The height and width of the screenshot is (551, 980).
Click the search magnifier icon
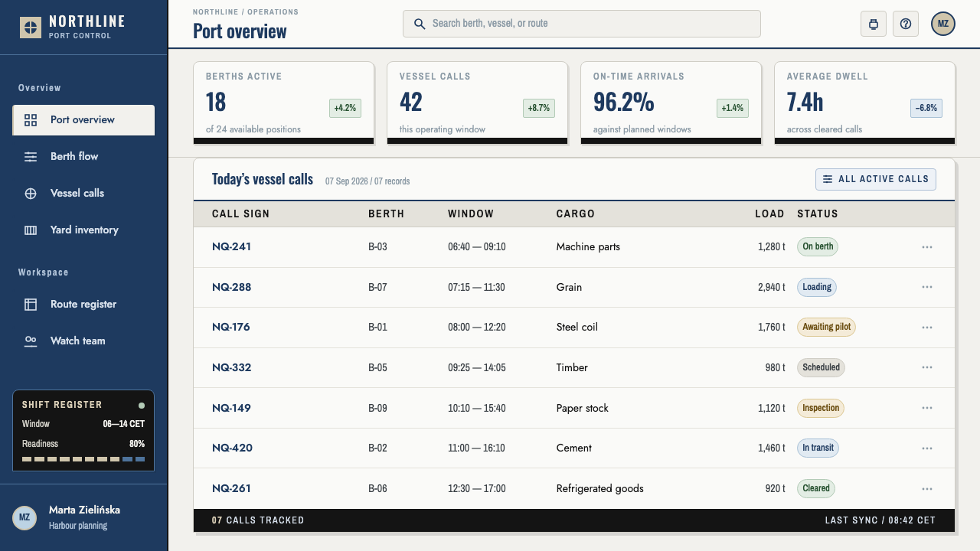point(420,24)
